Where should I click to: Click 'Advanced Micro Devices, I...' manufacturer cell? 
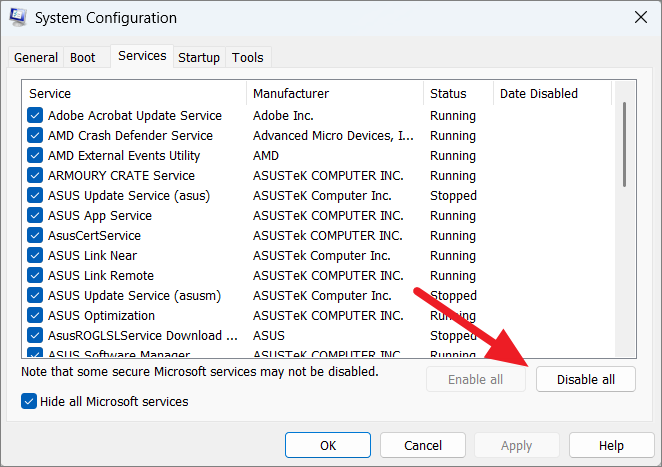point(333,136)
